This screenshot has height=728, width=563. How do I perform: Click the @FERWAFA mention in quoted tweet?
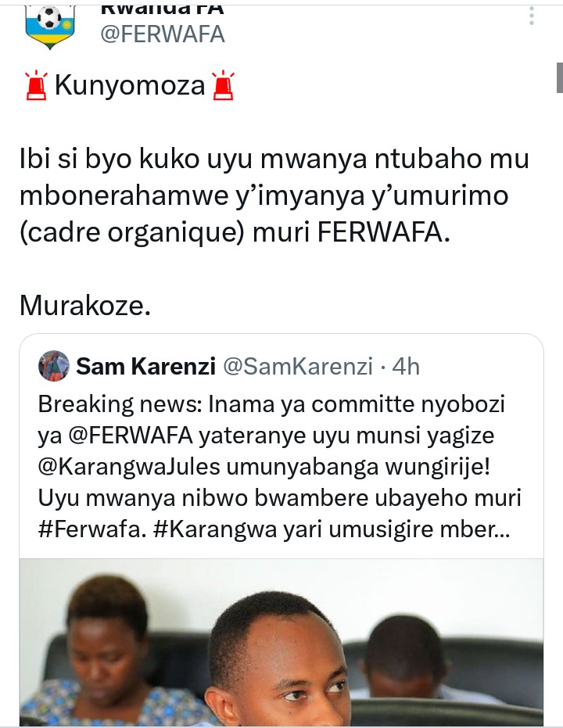click(131, 436)
